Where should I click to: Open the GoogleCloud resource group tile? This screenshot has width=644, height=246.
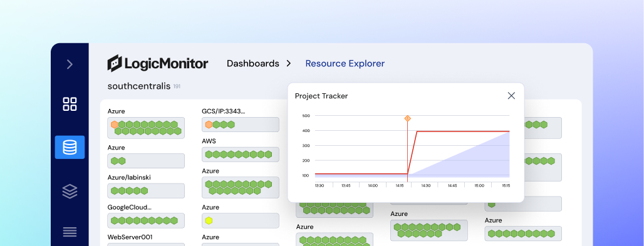coord(146,220)
